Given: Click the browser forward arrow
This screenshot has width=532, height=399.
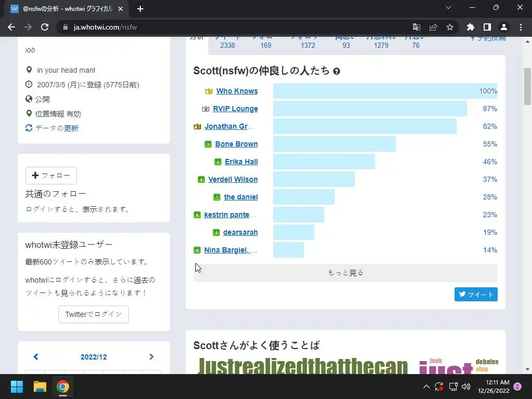Looking at the screenshot, I should [28, 27].
